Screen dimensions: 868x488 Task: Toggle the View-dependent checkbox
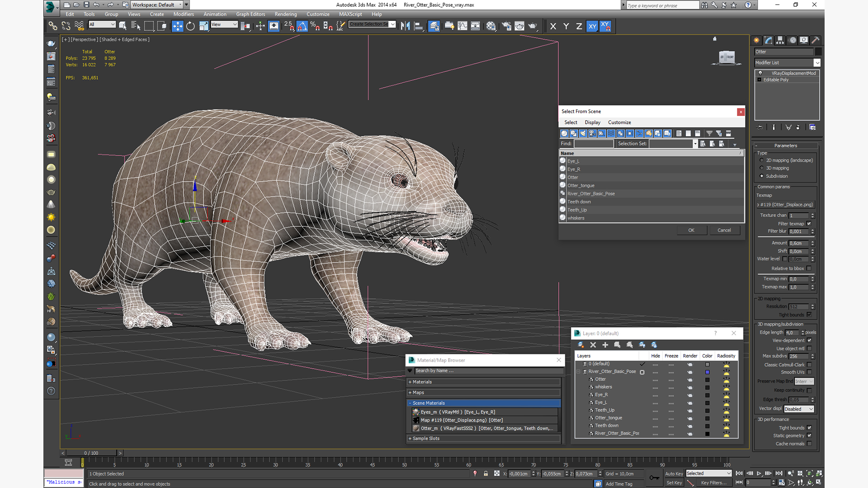[x=809, y=340]
